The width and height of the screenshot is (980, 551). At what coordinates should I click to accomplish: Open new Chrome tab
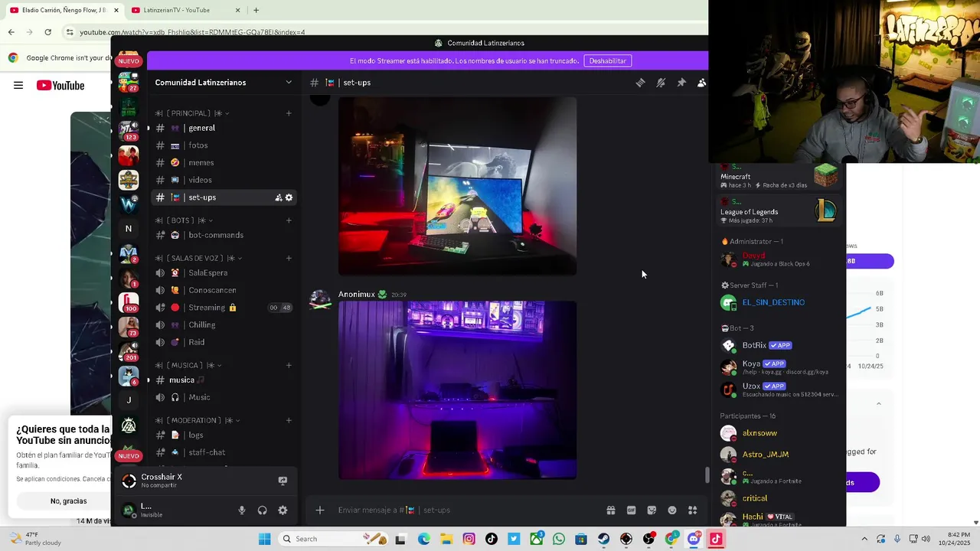pyautogui.click(x=256, y=10)
